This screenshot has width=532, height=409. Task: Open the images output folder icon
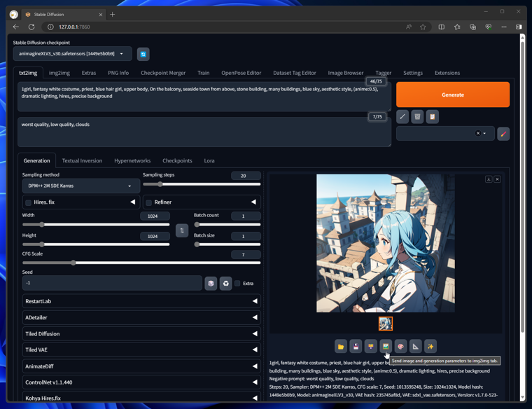[x=341, y=347]
